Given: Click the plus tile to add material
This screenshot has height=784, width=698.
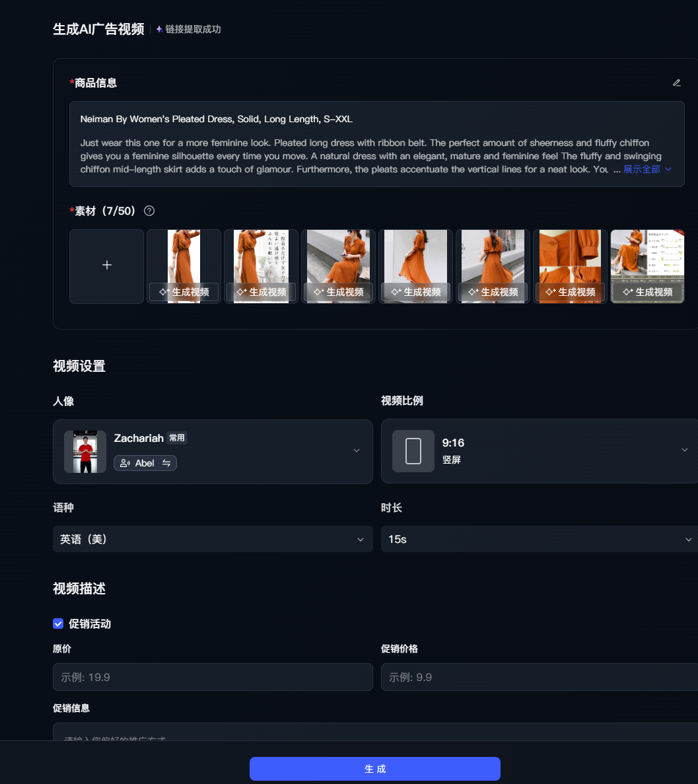Looking at the screenshot, I should [106, 266].
